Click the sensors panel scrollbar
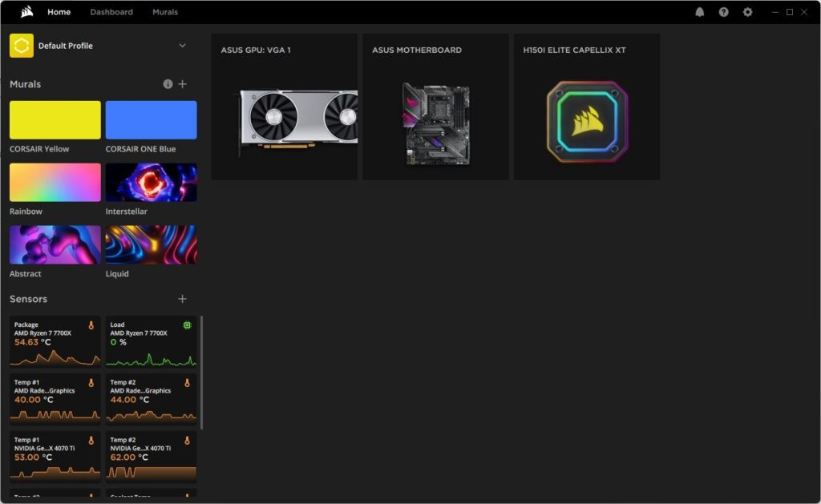The height and width of the screenshot is (504, 821). pos(201,372)
